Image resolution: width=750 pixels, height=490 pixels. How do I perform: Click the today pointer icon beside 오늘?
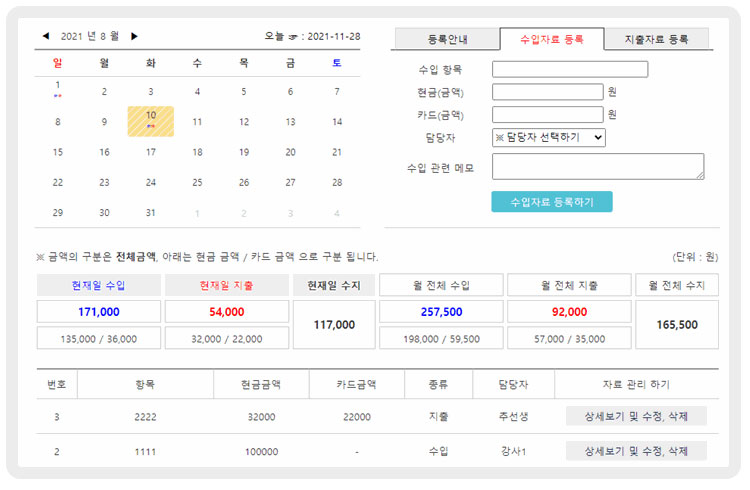[x=297, y=36]
